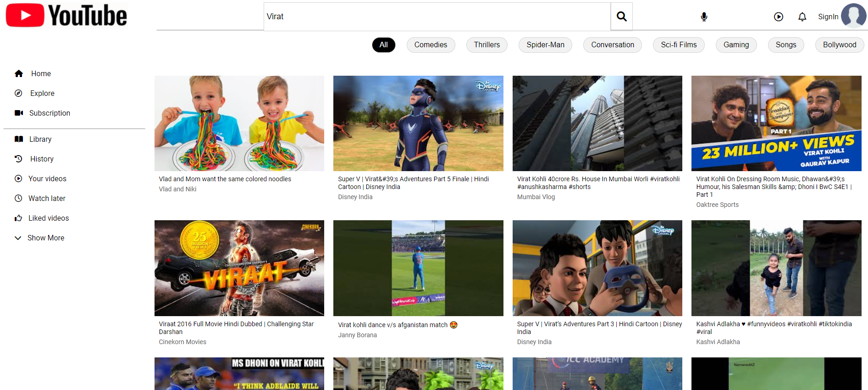The height and width of the screenshot is (390, 868).
Task: Click Vlad and Niki channel name
Action: click(177, 189)
